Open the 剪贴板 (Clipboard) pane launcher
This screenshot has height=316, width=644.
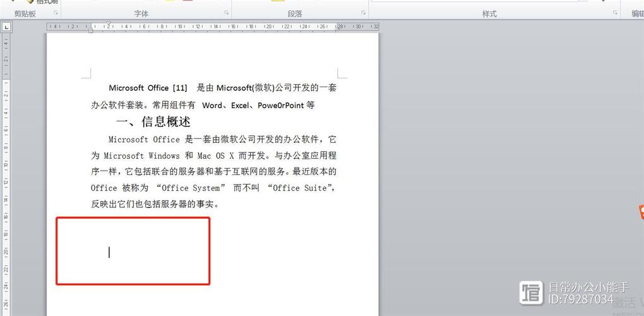(x=56, y=13)
